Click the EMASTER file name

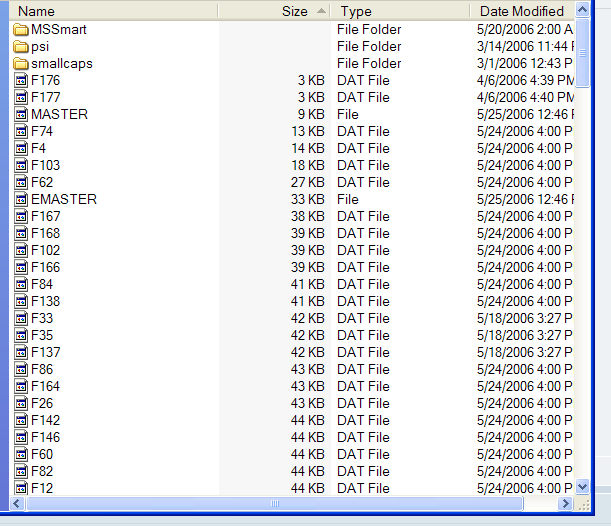pos(64,199)
